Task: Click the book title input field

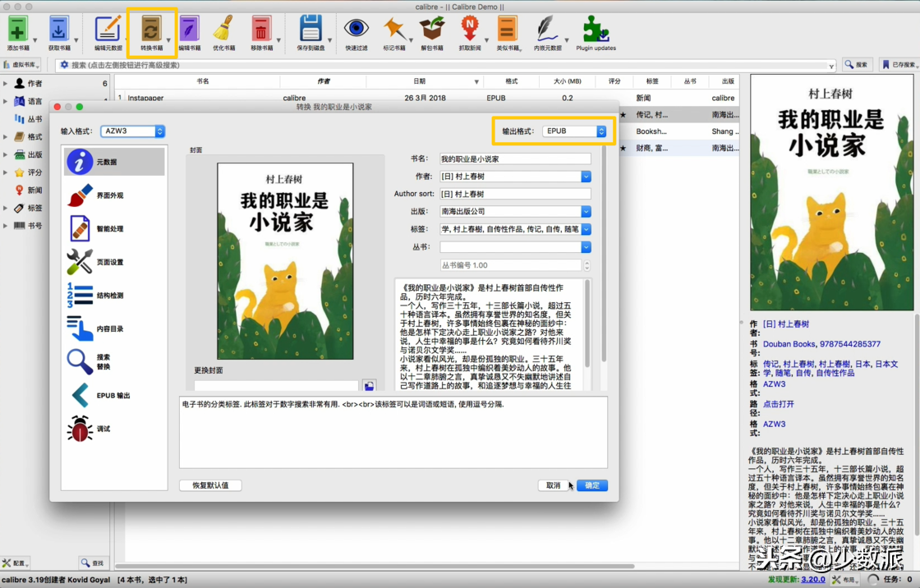Action: pyautogui.click(x=515, y=159)
